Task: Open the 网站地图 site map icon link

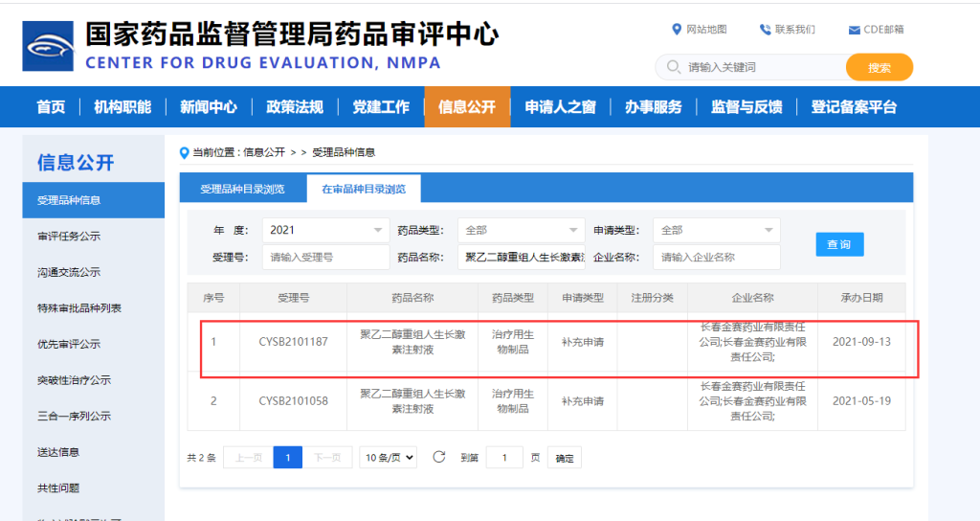Action: 678,30
